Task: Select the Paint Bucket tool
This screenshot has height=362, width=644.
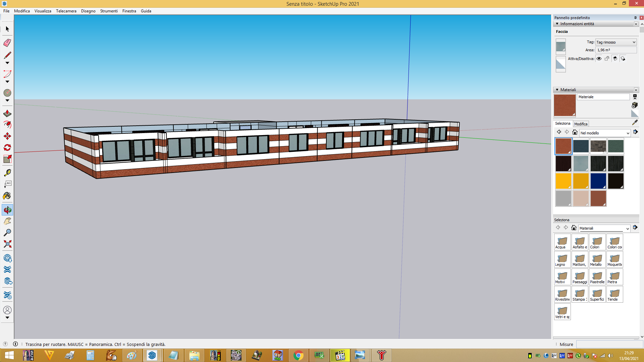Action: tap(7, 196)
